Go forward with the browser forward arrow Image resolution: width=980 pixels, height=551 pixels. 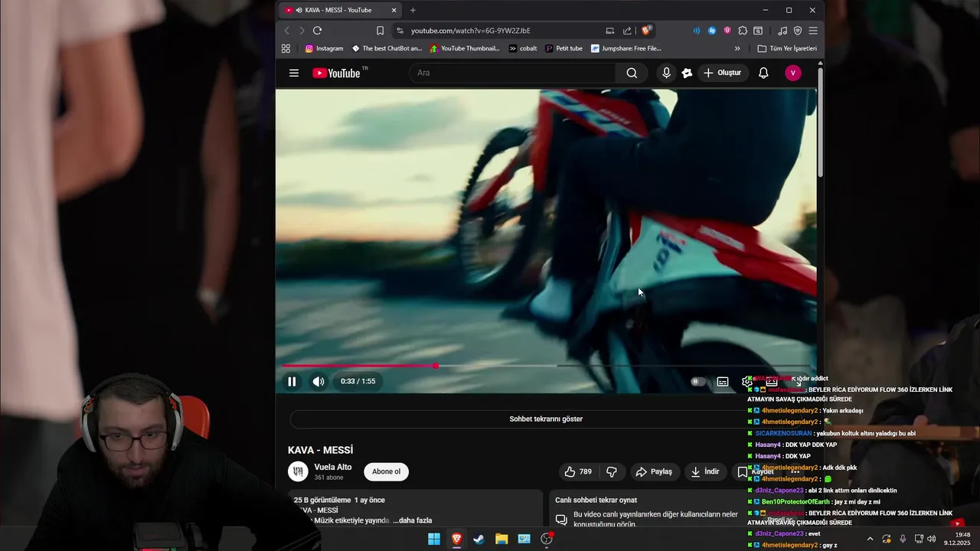click(302, 31)
